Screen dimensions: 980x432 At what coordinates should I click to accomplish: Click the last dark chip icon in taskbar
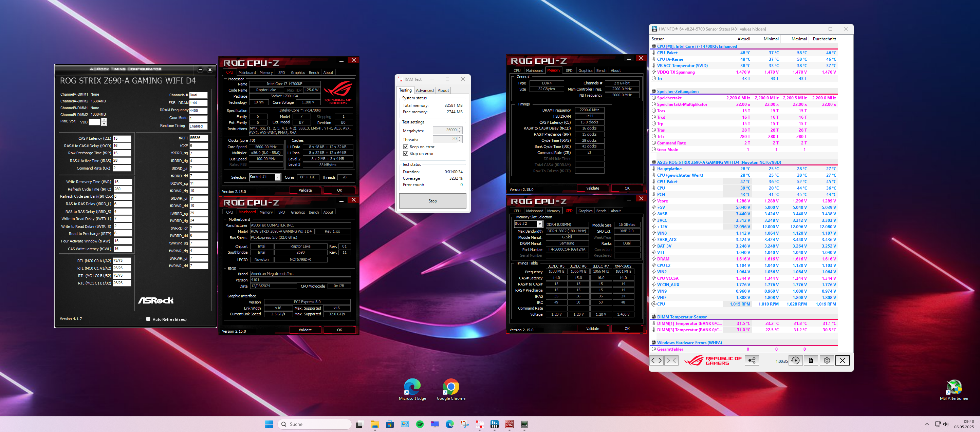click(x=524, y=425)
